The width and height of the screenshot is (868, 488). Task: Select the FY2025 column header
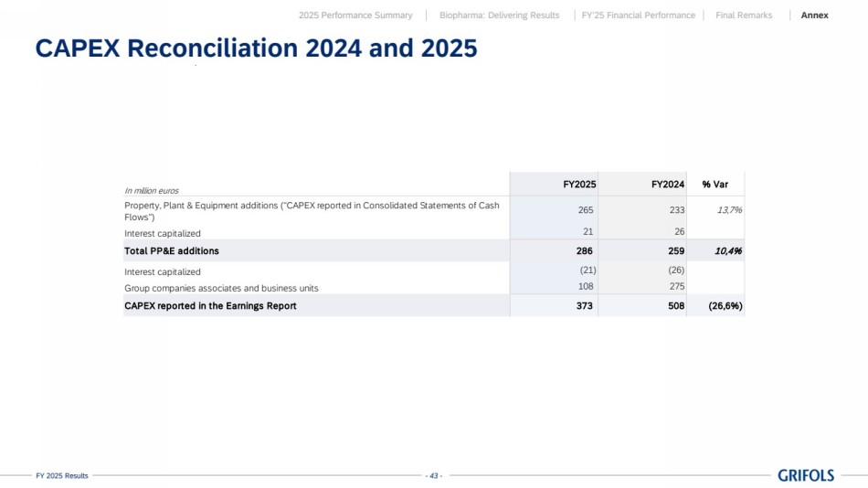[580, 184]
